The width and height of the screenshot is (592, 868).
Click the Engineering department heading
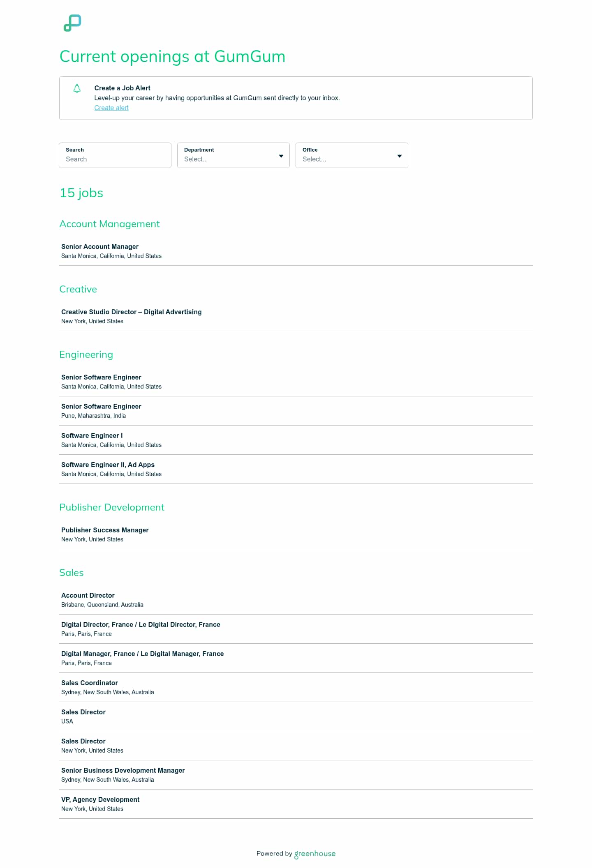pyautogui.click(x=86, y=355)
